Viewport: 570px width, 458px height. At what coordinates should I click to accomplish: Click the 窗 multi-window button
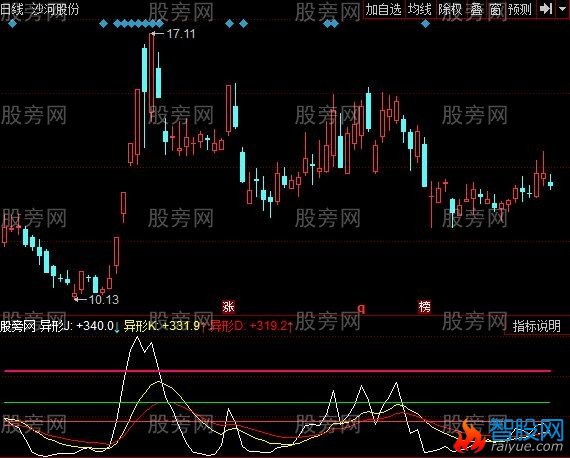(x=495, y=9)
